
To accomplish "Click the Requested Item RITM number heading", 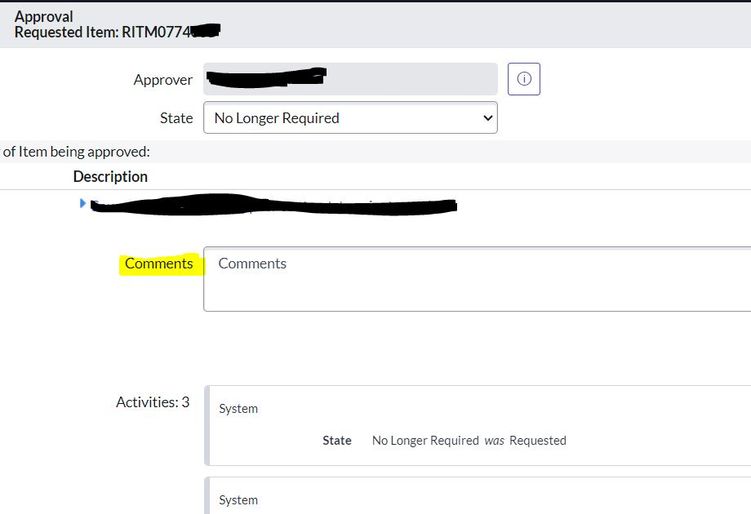I will (117, 32).
